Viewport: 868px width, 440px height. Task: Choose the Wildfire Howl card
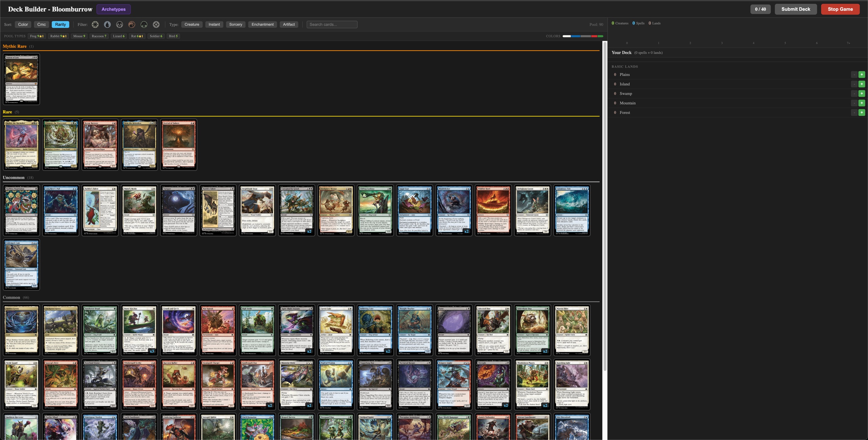(x=493, y=210)
